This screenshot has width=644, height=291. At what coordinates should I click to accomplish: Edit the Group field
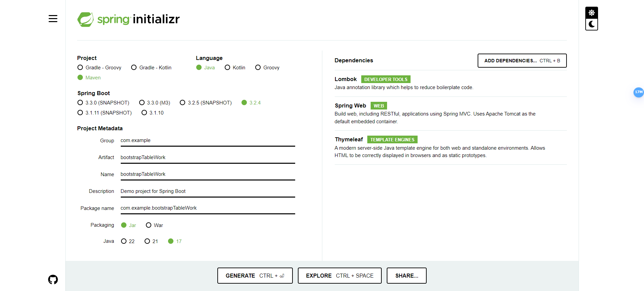[x=208, y=141]
